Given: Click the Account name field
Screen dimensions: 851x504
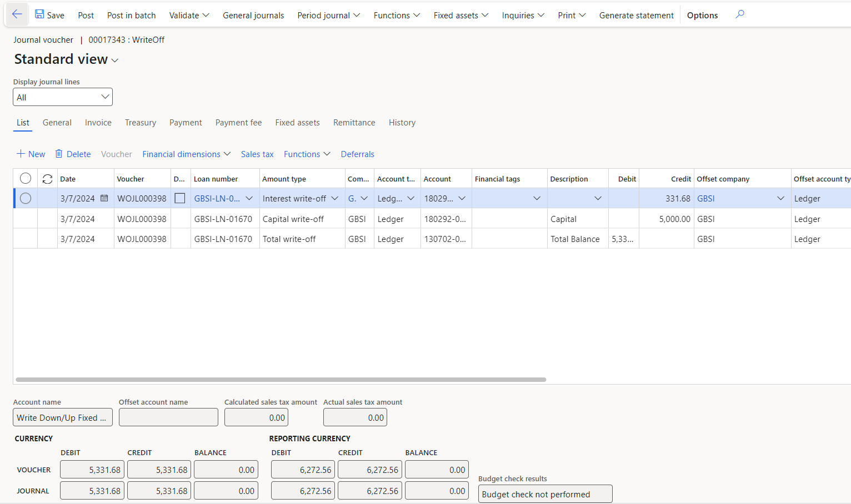Looking at the screenshot, I should point(63,417).
